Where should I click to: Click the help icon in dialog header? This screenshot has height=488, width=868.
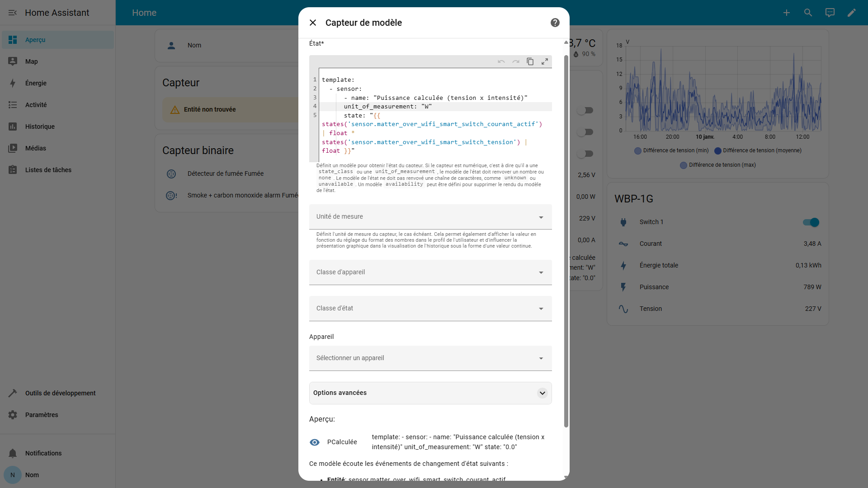coord(555,23)
